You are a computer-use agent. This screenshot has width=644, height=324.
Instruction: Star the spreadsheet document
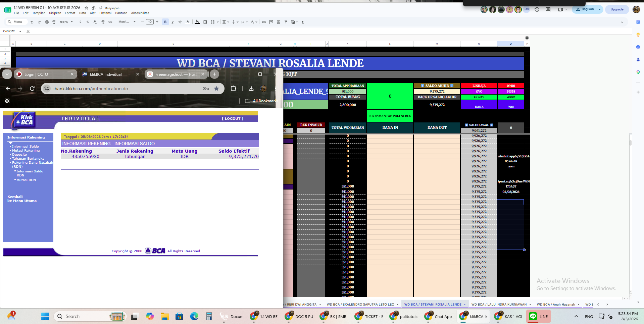(x=87, y=8)
